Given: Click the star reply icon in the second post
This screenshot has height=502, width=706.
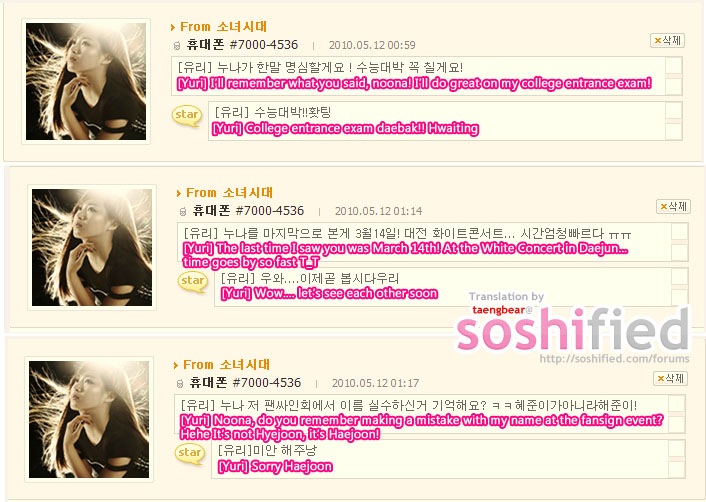Looking at the screenshot, I should (193, 281).
